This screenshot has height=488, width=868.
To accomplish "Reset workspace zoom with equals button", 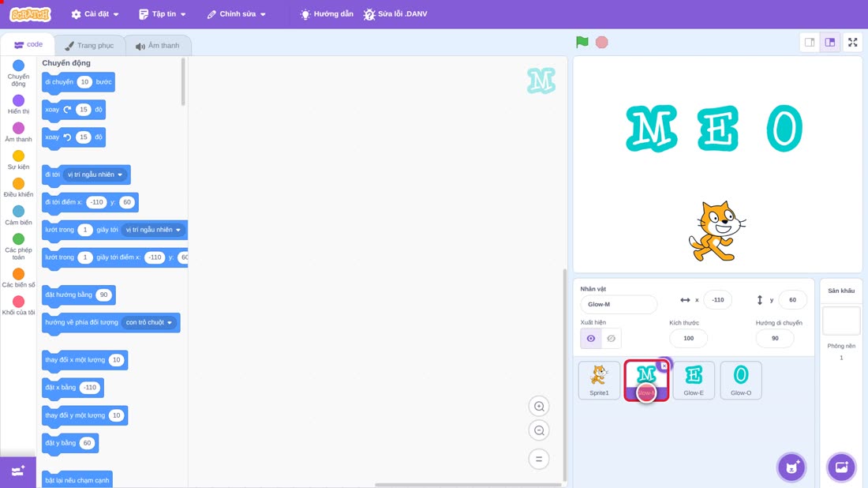I will click(x=539, y=459).
